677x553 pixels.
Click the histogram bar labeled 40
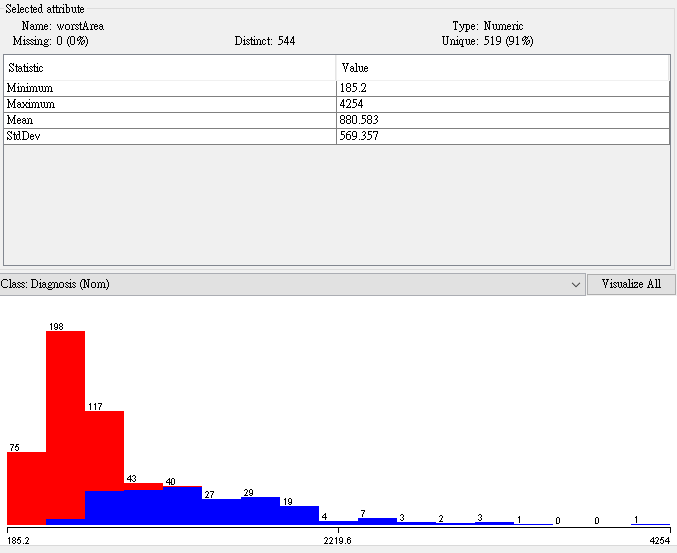point(183,506)
